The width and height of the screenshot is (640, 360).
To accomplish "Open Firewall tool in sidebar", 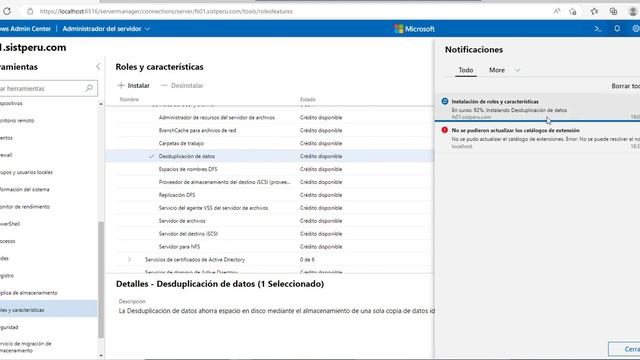I will click(x=49, y=155).
